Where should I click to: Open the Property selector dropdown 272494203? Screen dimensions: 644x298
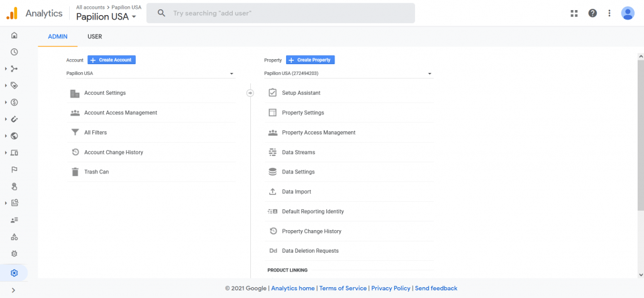tap(348, 74)
